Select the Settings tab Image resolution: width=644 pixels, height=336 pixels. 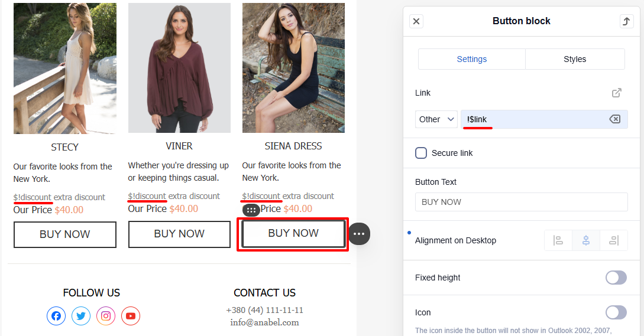coord(471,59)
